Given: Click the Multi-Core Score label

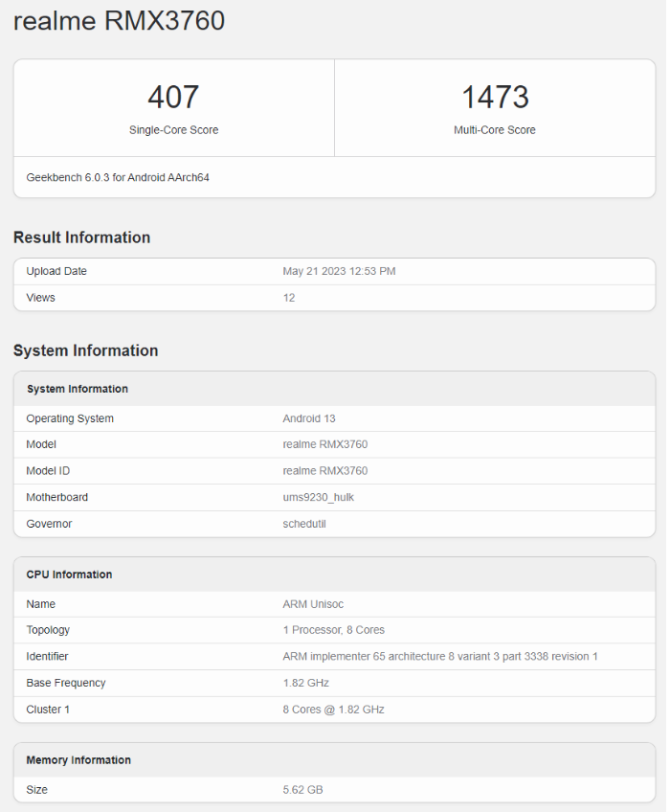Looking at the screenshot, I should [x=495, y=130].
